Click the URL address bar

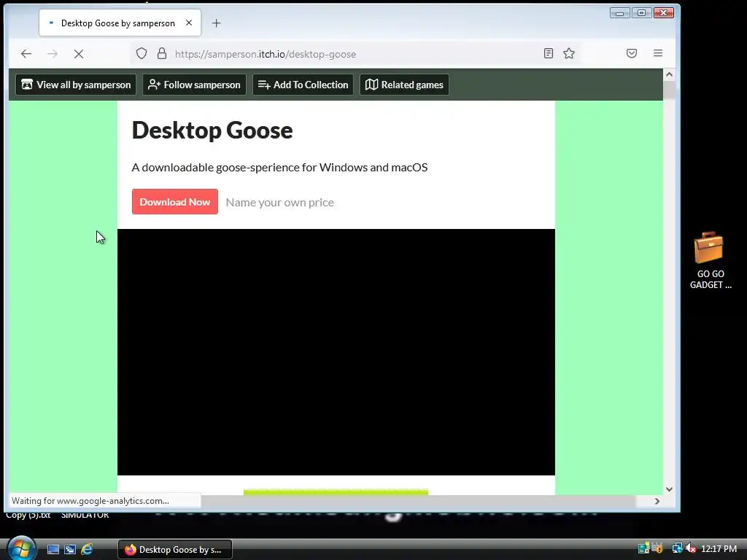tap(355, 54)
